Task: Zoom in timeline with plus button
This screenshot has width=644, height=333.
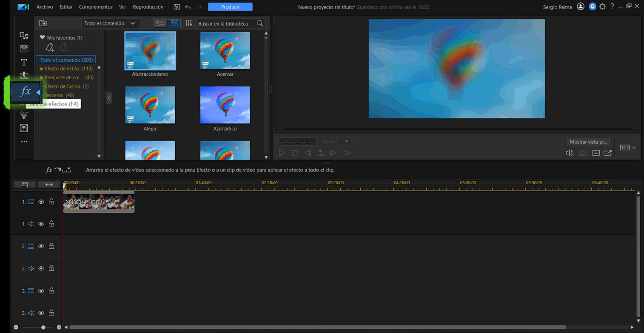Action: click(x=59, y=327)
